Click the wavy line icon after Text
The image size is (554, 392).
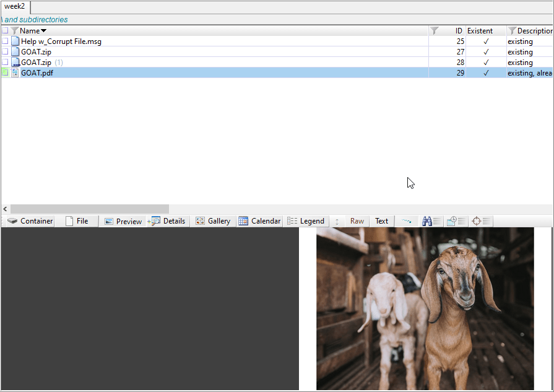coord(406,221)
